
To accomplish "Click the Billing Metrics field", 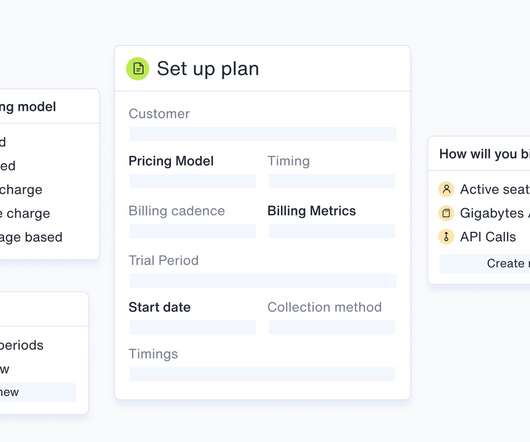I will pos(332,231).
